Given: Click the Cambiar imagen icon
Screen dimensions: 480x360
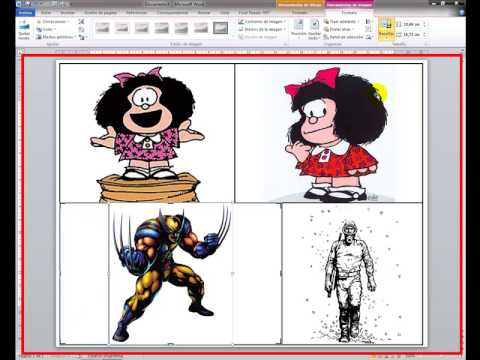Looking at the screenshot, I should [x=81, y=29].
